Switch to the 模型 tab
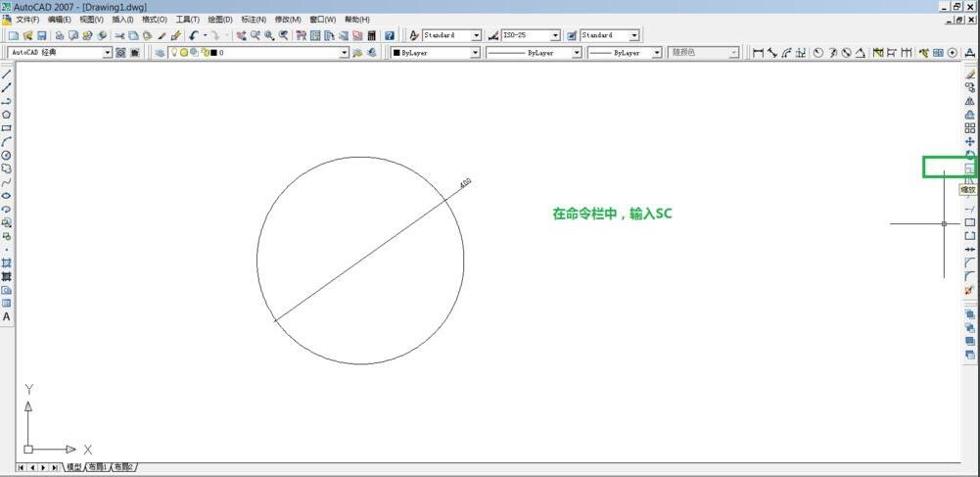 72,468
